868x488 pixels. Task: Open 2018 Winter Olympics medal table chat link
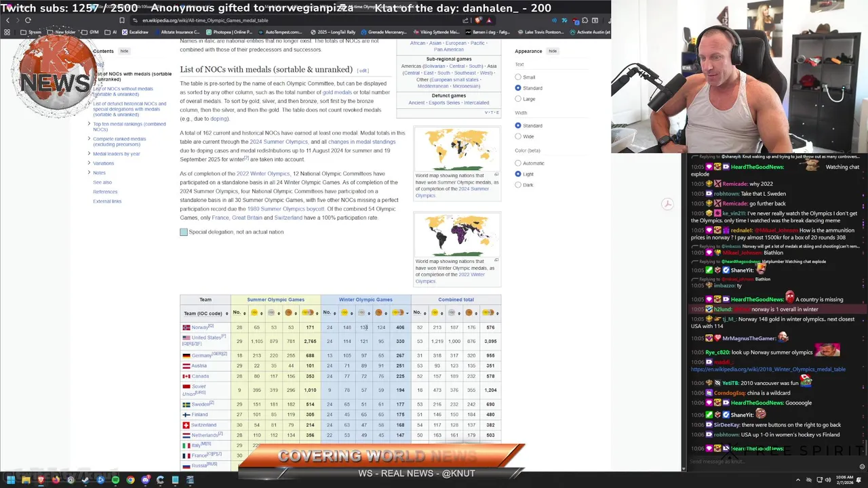(768, 369)
